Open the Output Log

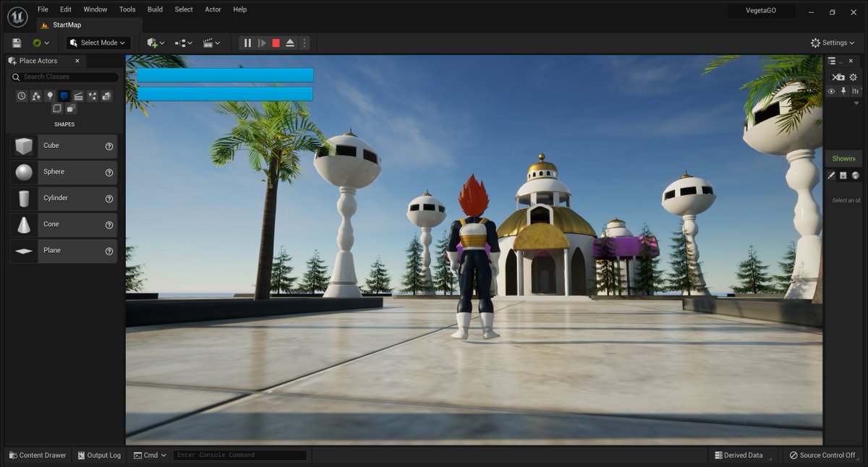pyautogui.click(x=98, y=455)
